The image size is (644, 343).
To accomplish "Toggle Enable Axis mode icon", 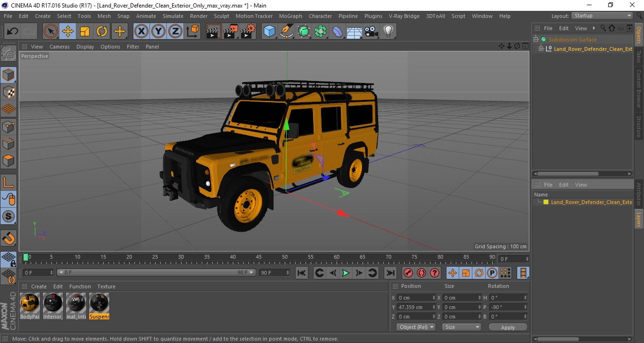I will point(8,182).
